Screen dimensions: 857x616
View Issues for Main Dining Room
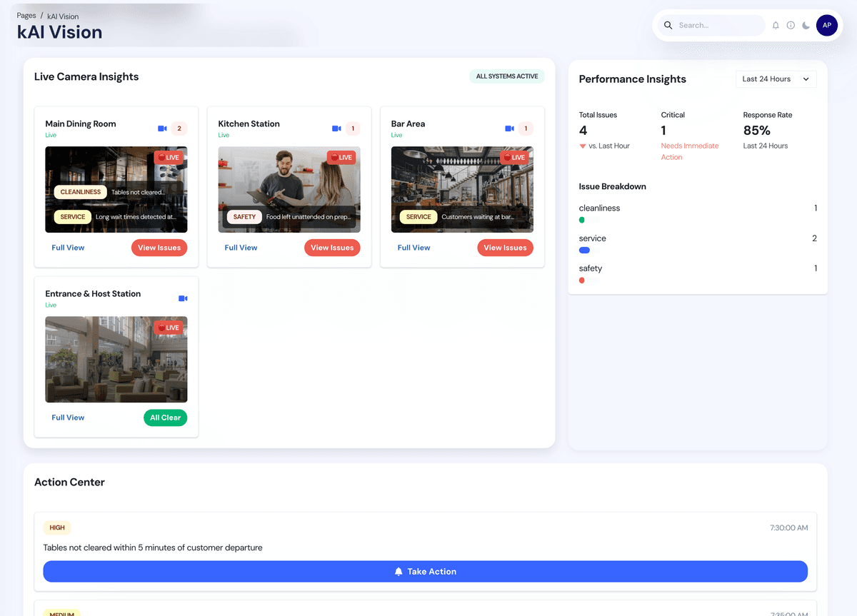pos(159,248)
